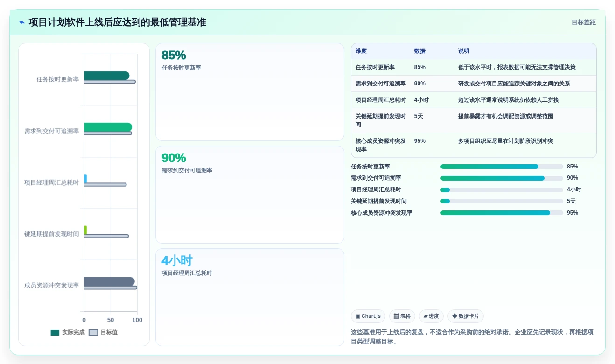
Task: Toggle the 目标值 legend swatch
Action: pyautogui.click(x=93, y=333)
